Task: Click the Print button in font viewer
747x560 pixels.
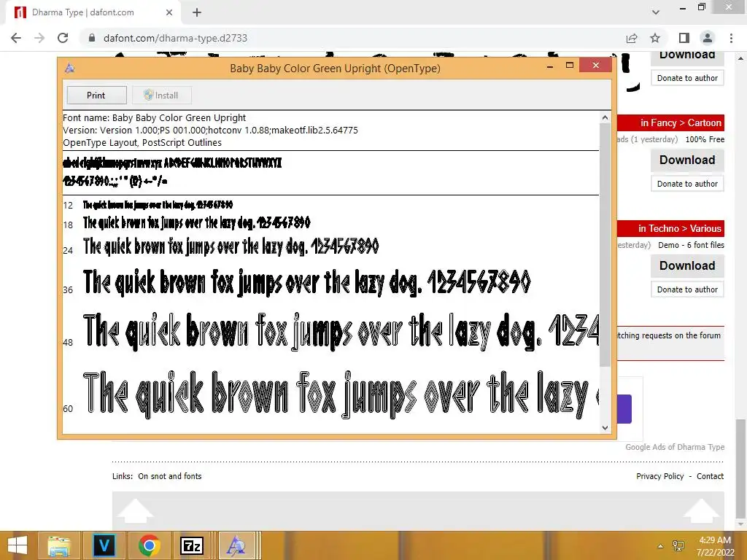Action: point(96,96)
